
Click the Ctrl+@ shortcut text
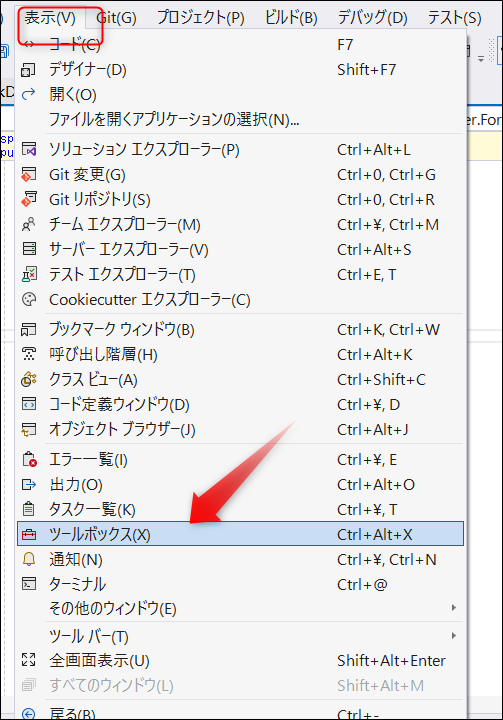coord(362,585)
